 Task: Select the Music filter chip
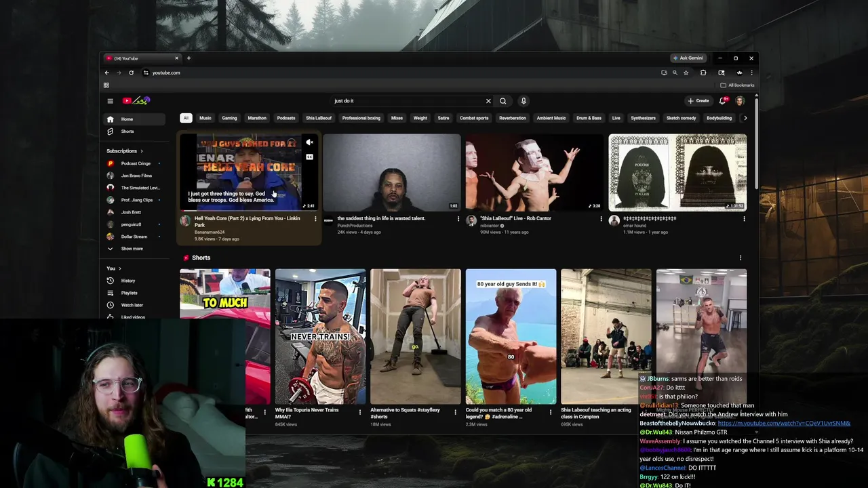[x=205, y=118]
